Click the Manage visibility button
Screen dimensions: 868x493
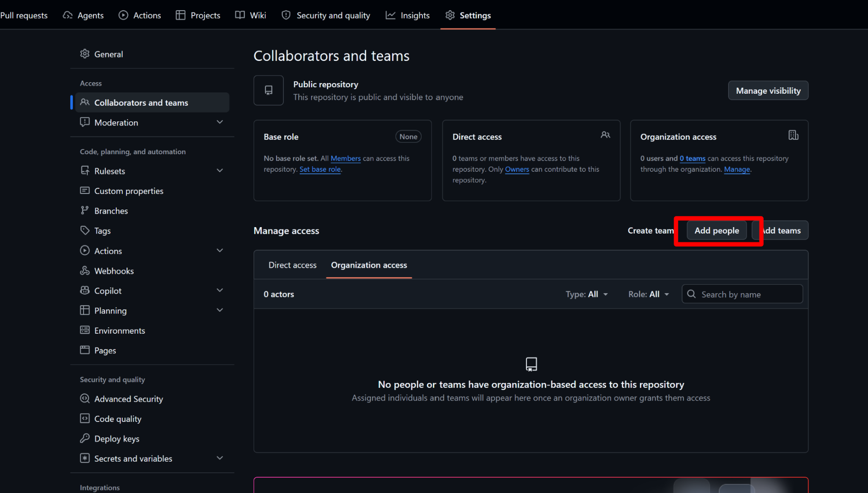click(768, 90)
